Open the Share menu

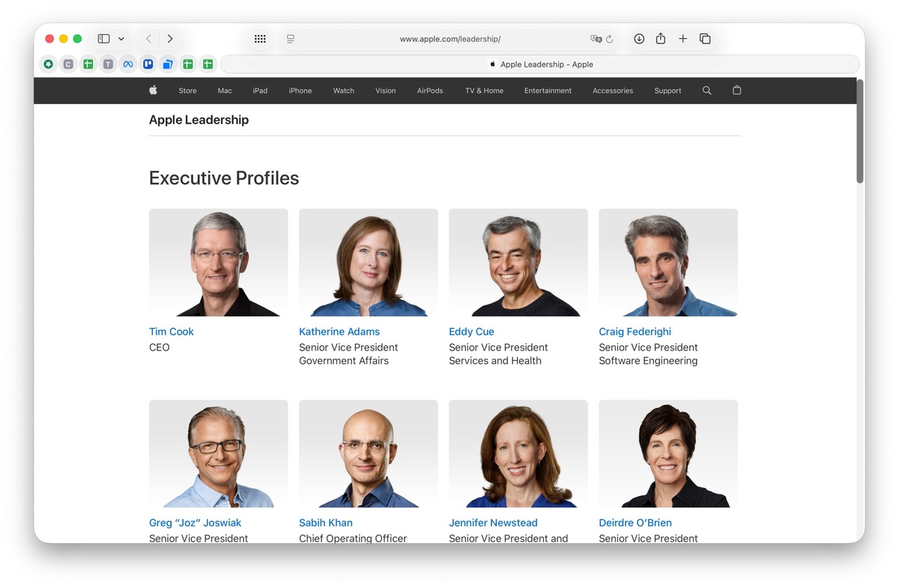pyautogui.click(x=661, y=39)
